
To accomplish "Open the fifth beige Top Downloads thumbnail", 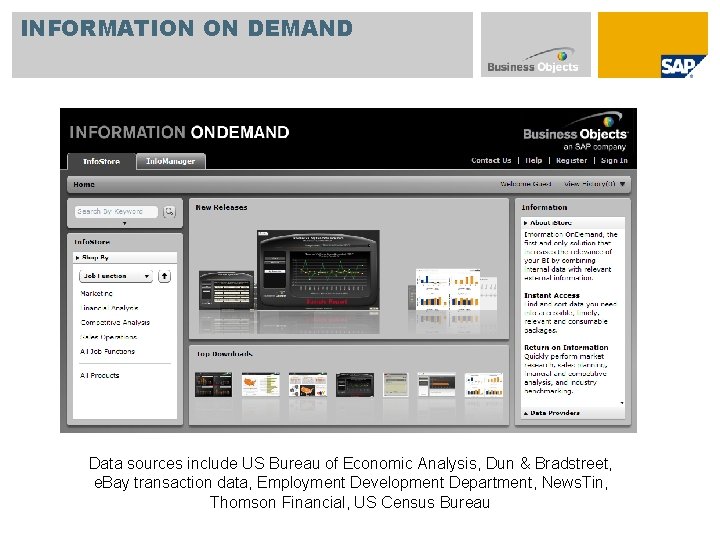I will [x=395, y=385].
